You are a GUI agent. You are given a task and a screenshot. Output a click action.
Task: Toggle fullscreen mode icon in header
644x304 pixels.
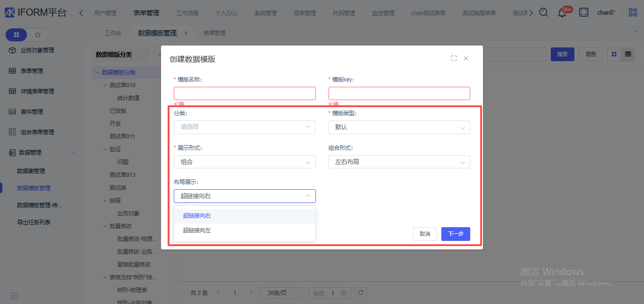pyautogui.click(x=584, y=13)
